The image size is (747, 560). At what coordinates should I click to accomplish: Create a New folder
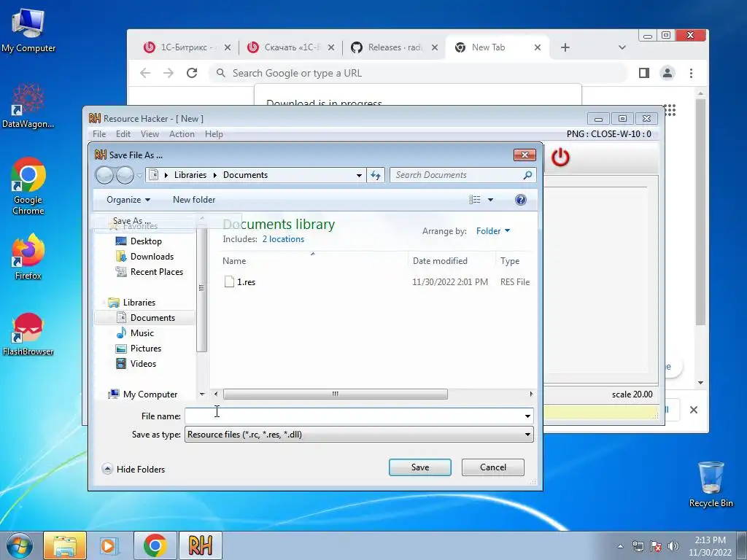[194, 200]
